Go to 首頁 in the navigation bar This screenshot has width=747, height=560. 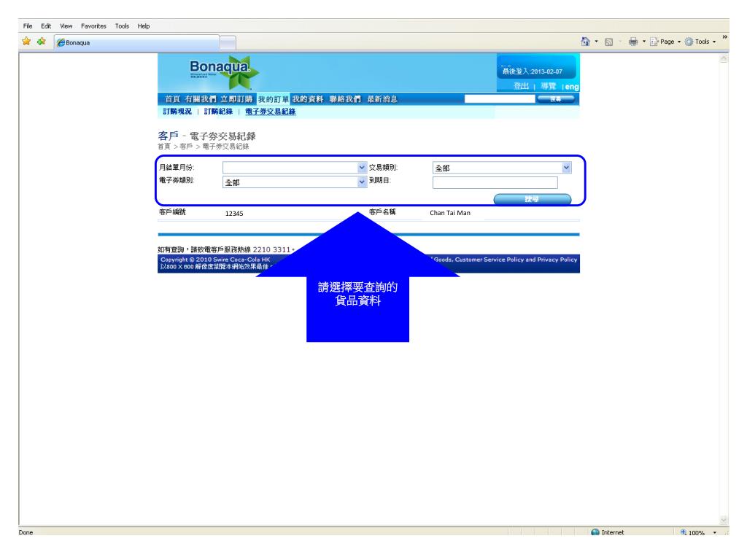(x=172, y=99)
